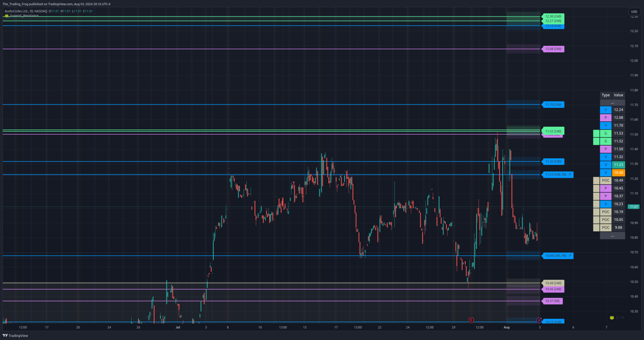Click the 11.70 value in the table
Viewport: 644px width, 340px height.
pos(619,126)
